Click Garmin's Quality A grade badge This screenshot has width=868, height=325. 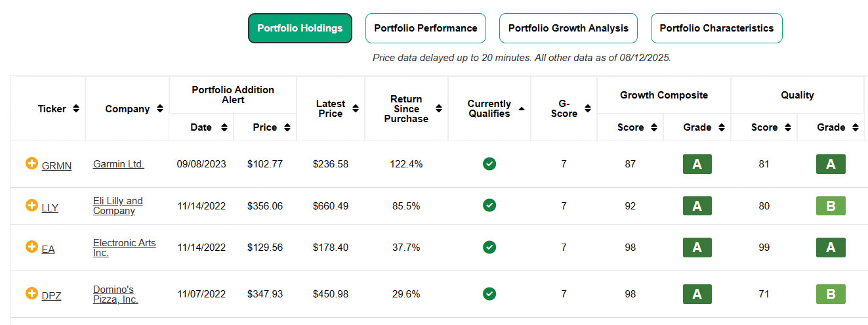coord(831,164)
